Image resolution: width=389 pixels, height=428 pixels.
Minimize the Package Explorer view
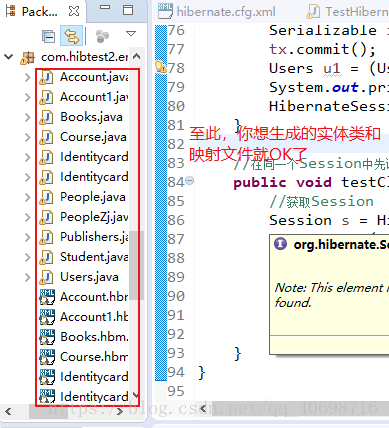[105, 7]
